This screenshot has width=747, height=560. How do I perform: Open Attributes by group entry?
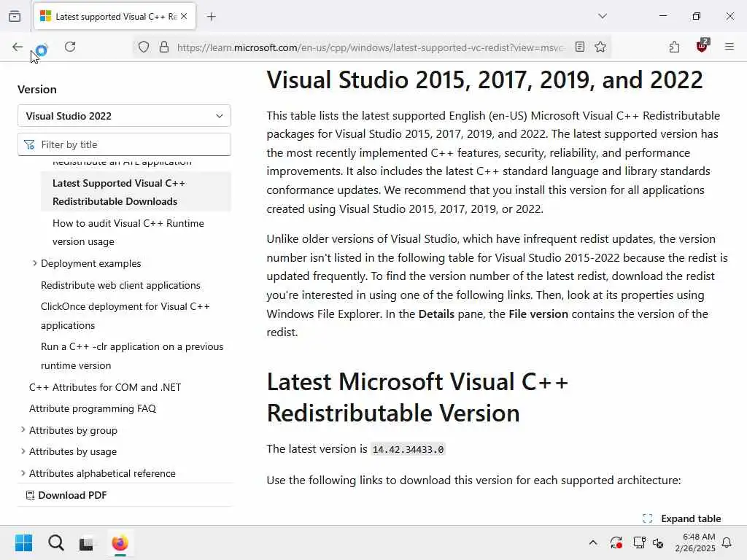tap(73, 430)
